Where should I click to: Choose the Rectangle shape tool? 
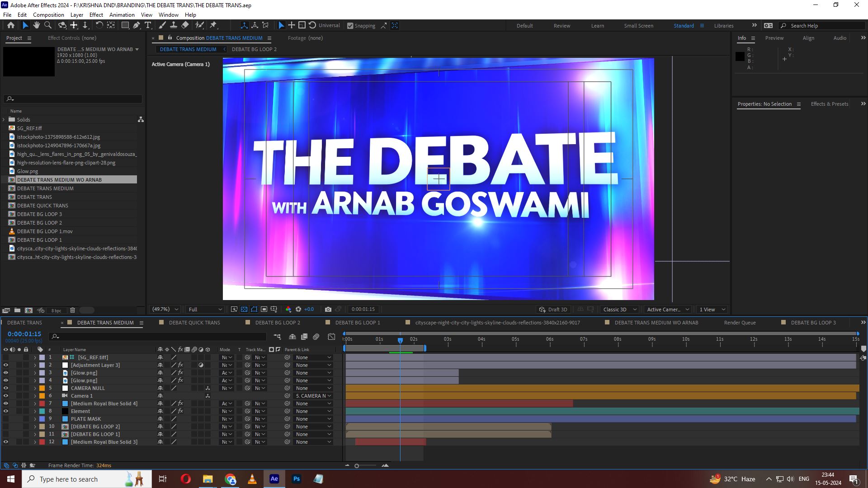tap(125, 25)
